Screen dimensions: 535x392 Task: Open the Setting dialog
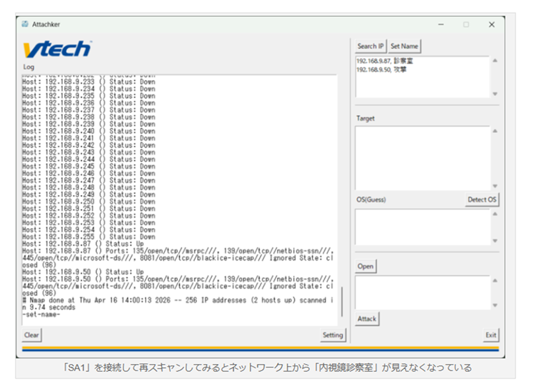coord(333,335)
